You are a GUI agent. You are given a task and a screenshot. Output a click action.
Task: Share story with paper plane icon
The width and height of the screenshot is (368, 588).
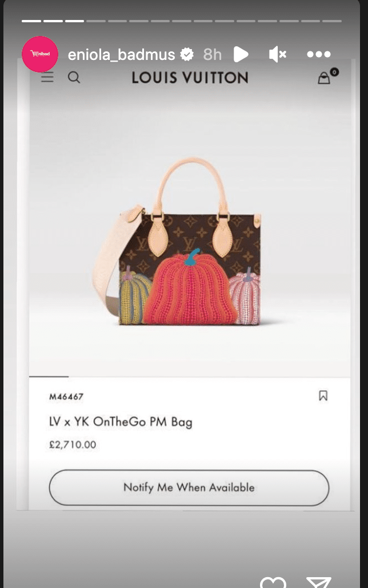pos(319,582)
